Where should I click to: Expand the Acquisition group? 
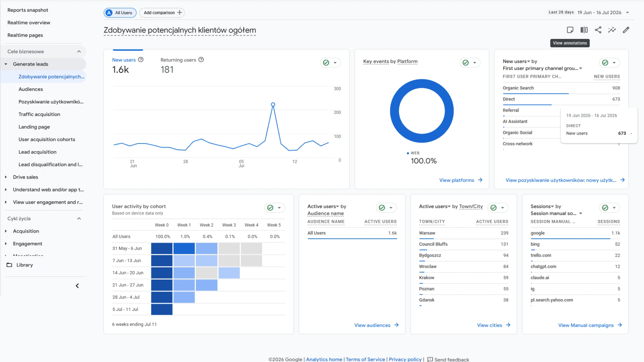6,231
